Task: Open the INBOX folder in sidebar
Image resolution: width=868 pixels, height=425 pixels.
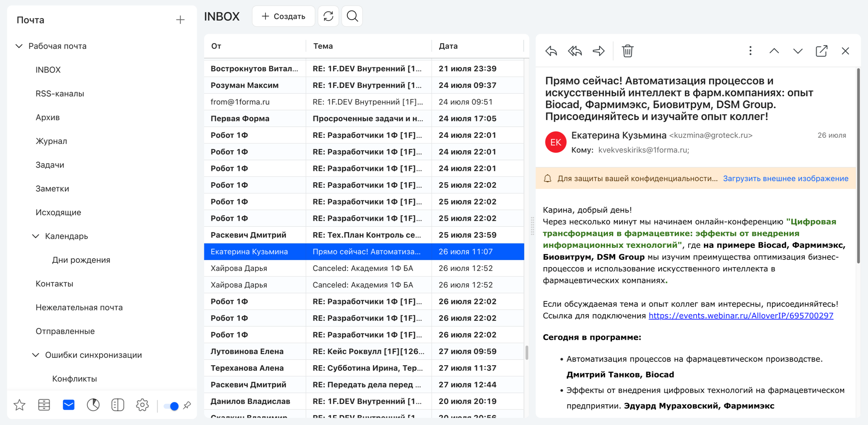Action: (x=48, y=70)
